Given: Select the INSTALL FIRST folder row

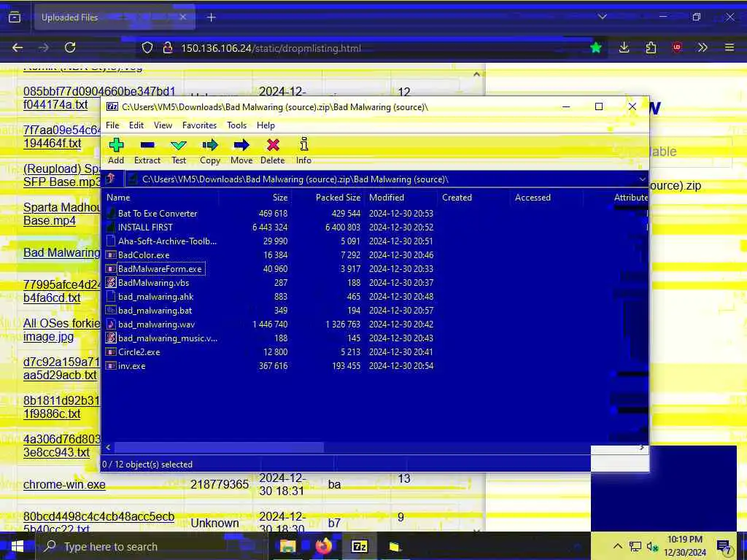Looking at the screenshot, I should (x=145, y=227).
